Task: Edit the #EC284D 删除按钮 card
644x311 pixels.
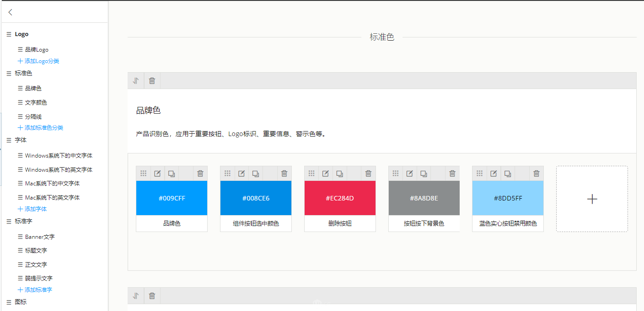Action: click(x=326, y=174)
